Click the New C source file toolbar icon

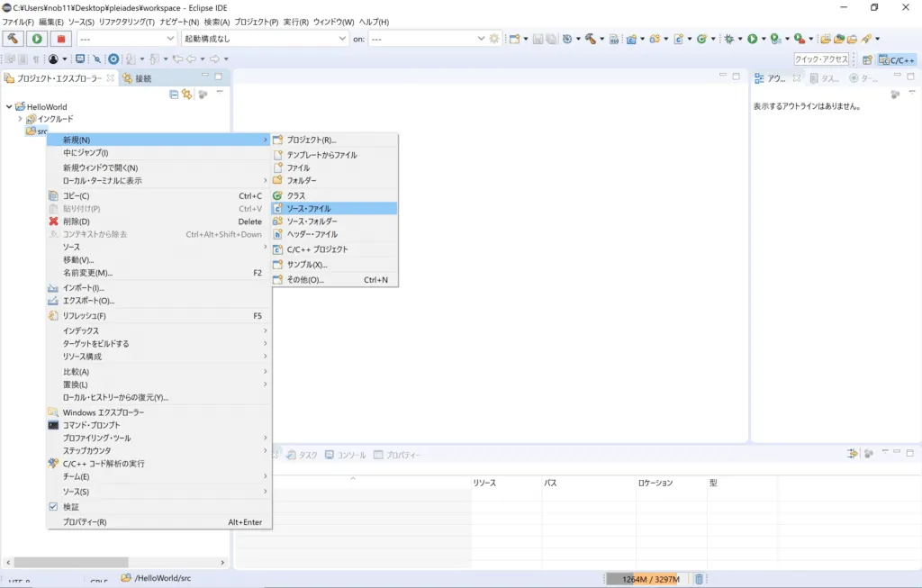[679, 39]
